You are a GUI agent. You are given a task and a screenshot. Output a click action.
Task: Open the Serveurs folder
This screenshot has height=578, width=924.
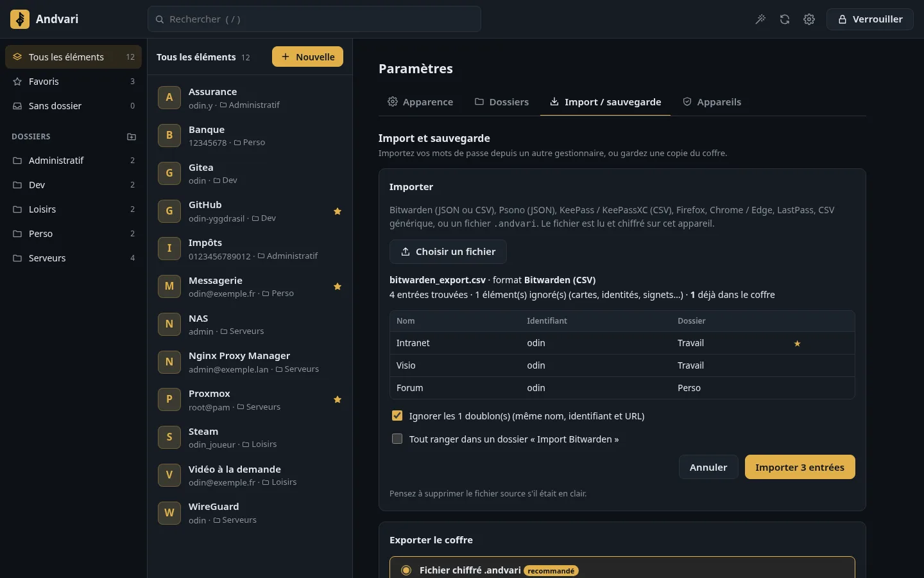pos(74,258)
